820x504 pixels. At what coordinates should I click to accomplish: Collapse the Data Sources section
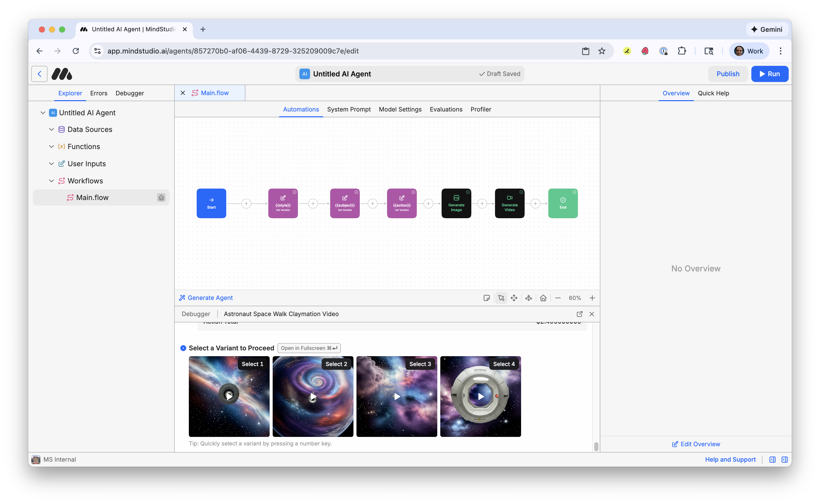51,129
